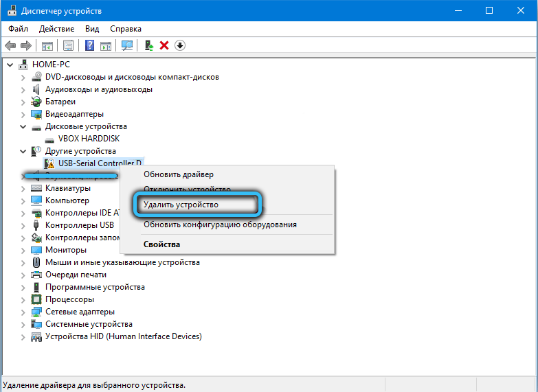Click the blue Help question mark icon
Screen dimensions: 538x392
tap(89, 45)
